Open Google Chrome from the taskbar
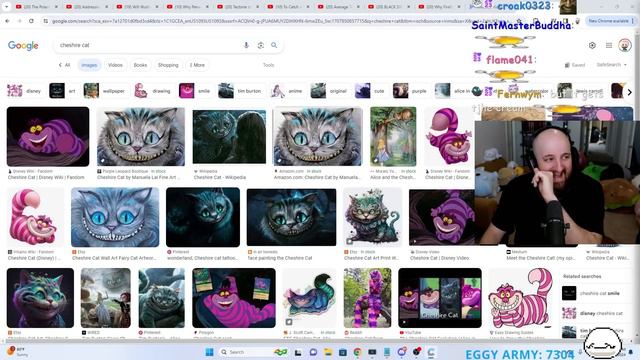This screenshot has width=640, height=360. 357,352
